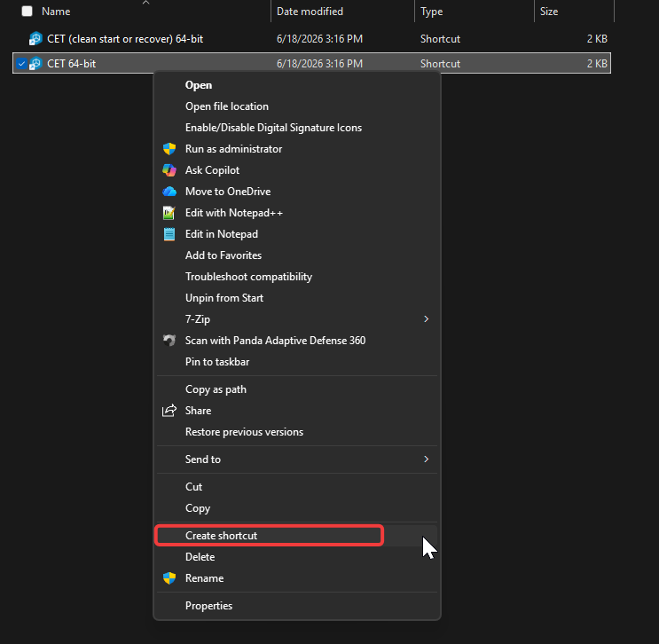Viewport: 659px width, 644px height.
Task: Open the Send to menu entry
Action: (x=202, y=459)
